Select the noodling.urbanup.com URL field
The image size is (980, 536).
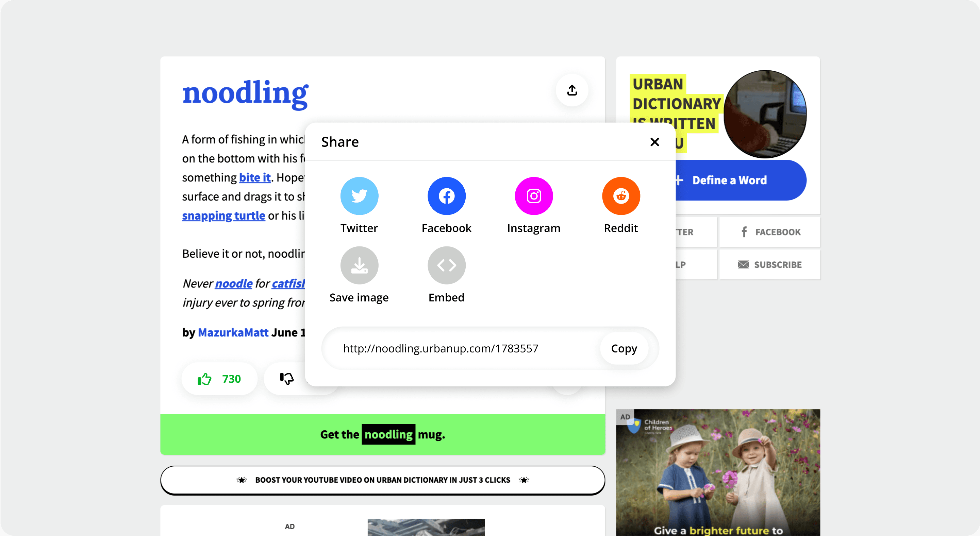[x=440, y=349]
